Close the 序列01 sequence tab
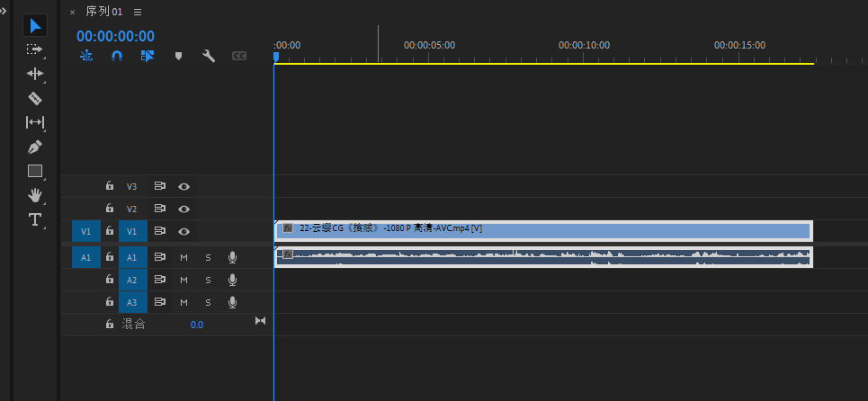The image size is (868, 401). pyautogui.click(x=72, y=13)
